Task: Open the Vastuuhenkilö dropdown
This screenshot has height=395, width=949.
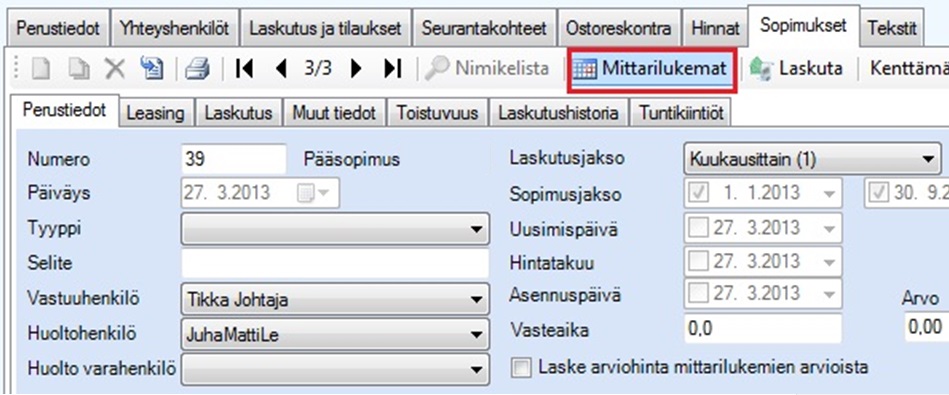Action: (x=335, y=299)
